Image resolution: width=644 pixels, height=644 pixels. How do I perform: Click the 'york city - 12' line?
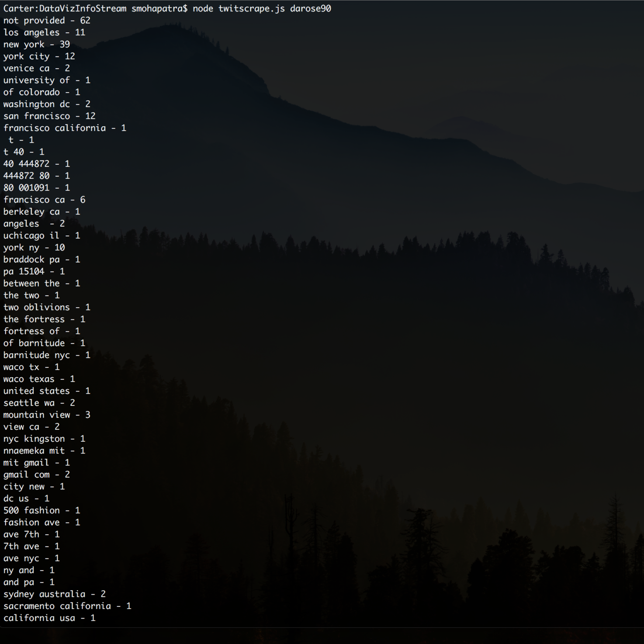click(39, 56)
